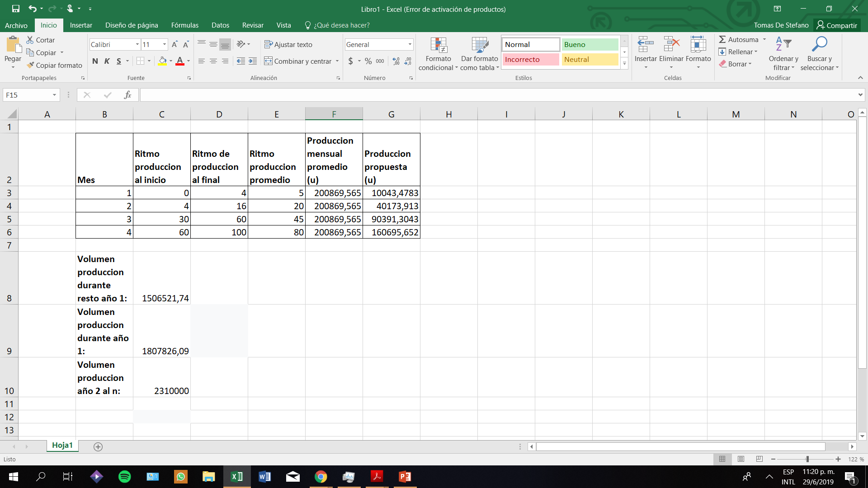Click the formula bar input field
The height and width of the screenshot is (488, 868).
pyautogui.click(x=498, y=95)
